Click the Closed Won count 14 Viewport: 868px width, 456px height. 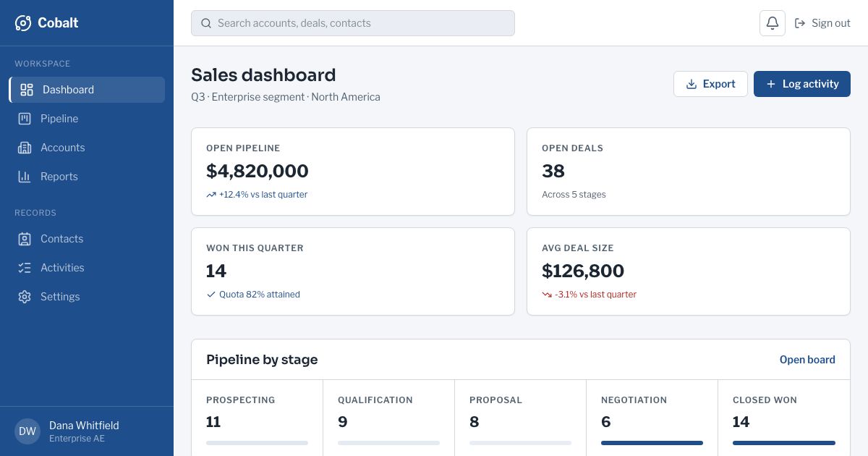(x=741, y=422)
